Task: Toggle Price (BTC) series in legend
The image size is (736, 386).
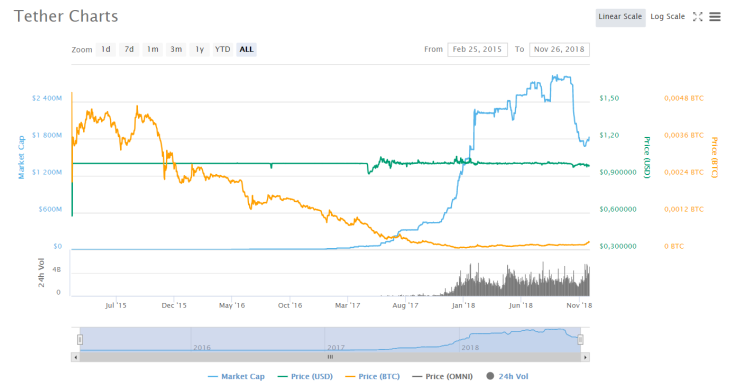Action: coord(372,376)
